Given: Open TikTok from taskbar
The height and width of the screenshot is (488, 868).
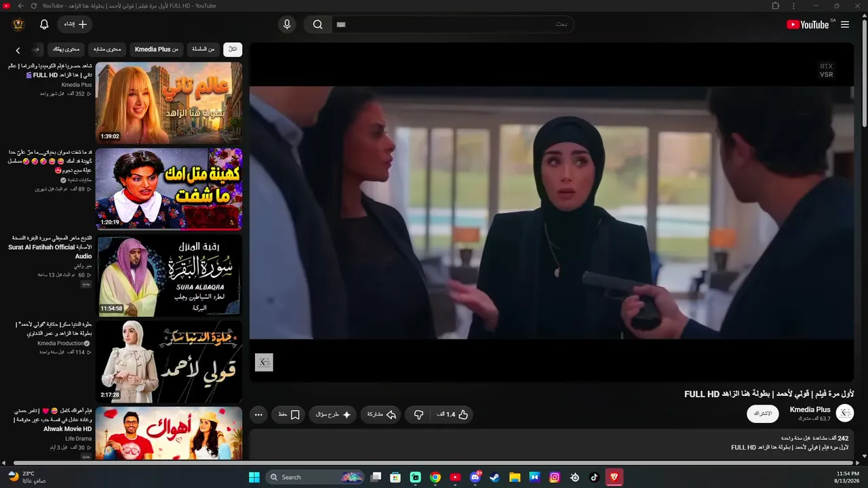Looking at the screenshot, I should click(594, 477).
